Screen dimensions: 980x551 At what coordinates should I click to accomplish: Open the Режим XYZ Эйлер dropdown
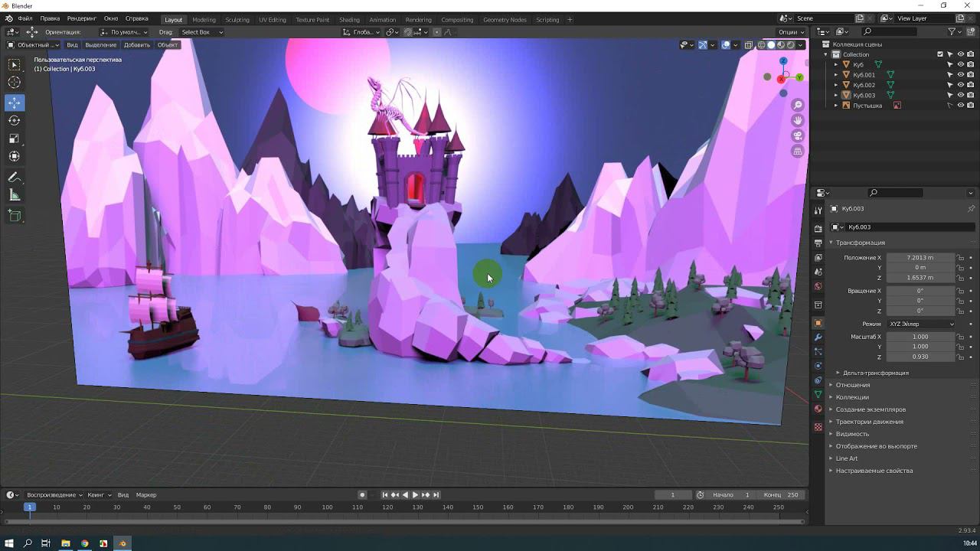(x=922, y=324)
